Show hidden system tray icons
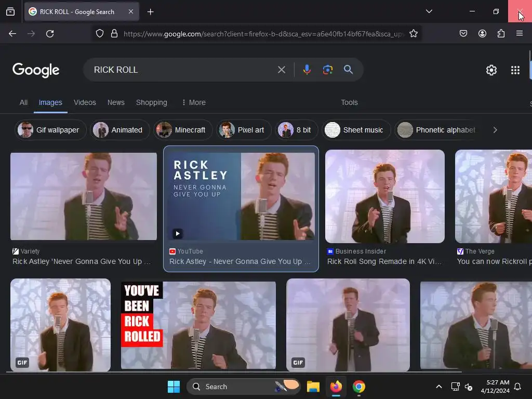532x399 pixels. [x=438, y=387]
